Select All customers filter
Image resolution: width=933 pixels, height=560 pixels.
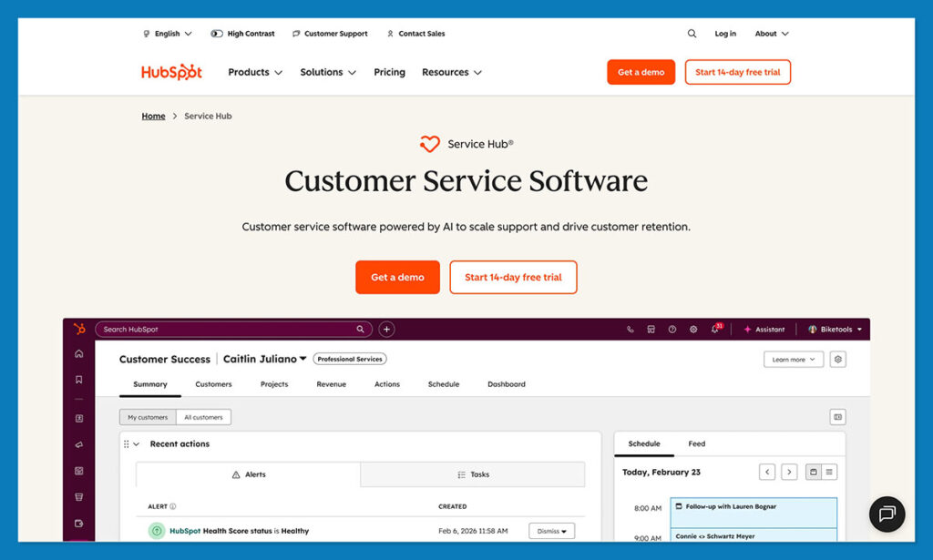[203, 417]
